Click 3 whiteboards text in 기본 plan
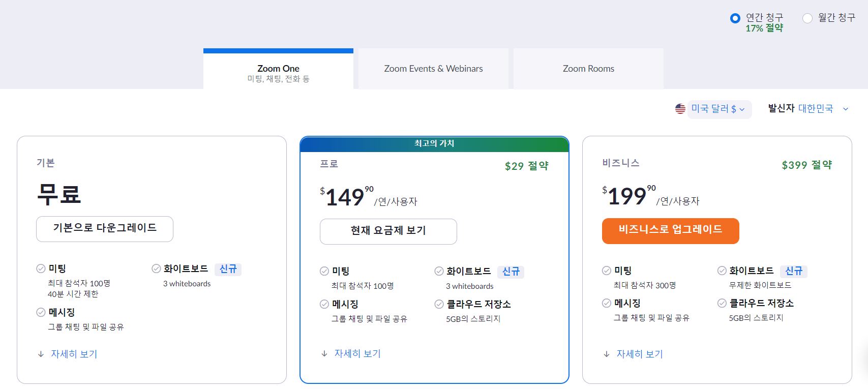868x389 pixels. (187, 284)
